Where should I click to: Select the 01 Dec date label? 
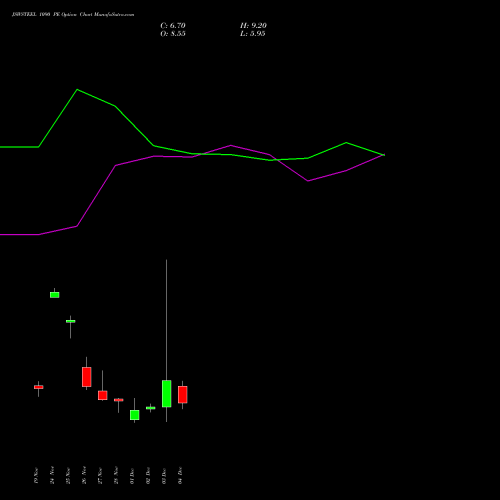point(132,476)
